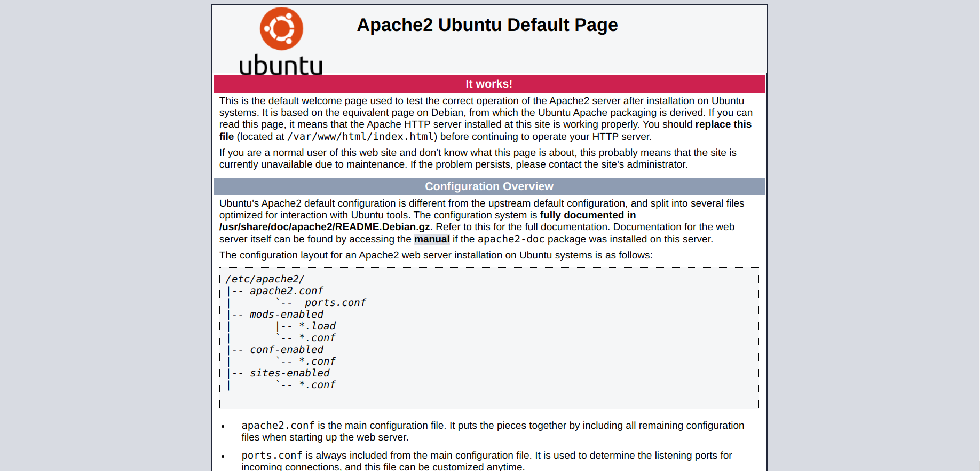Click apache2.conf in the first bullet
Viewport: 980px width, 471px height.
pyautogui.click(x=278, y=426)
